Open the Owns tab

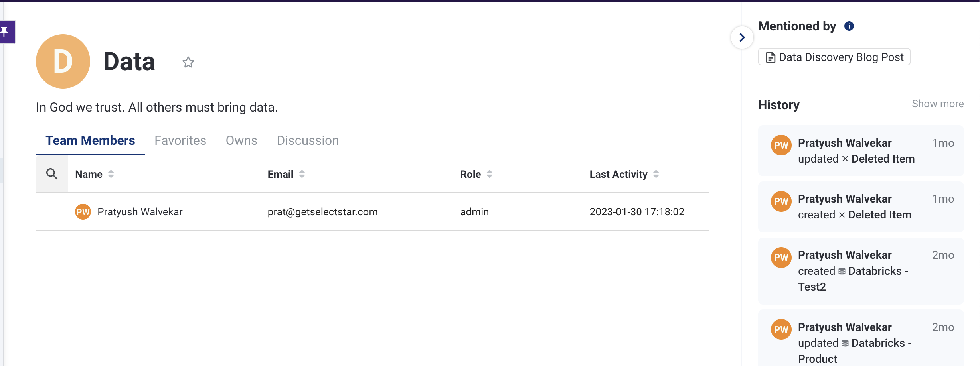[241, 140]
